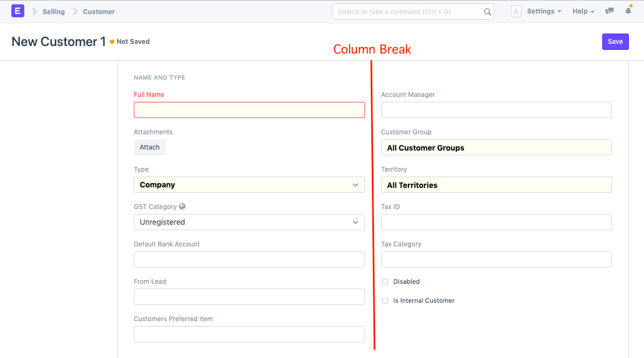Click the search magnifier icon

[487, 12]
